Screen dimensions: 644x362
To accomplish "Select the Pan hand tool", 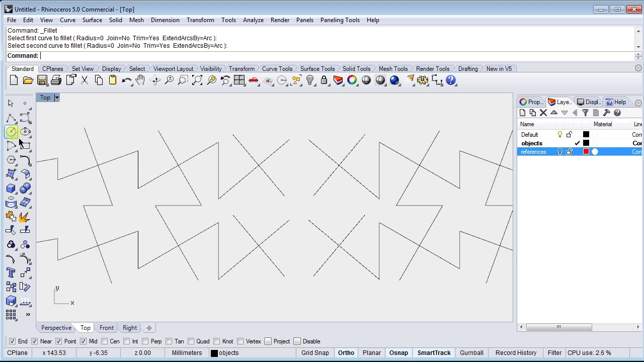I will click(x=140, y=80).
